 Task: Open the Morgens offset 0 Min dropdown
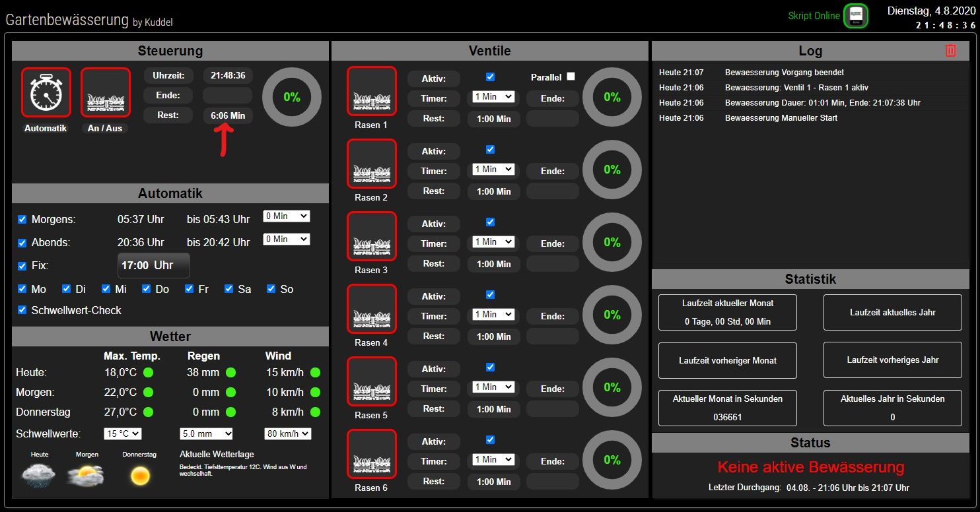286,216
